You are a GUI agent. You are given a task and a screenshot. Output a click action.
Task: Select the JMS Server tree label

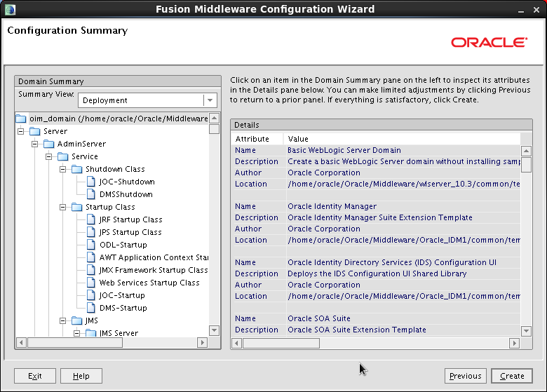[119, 333]
